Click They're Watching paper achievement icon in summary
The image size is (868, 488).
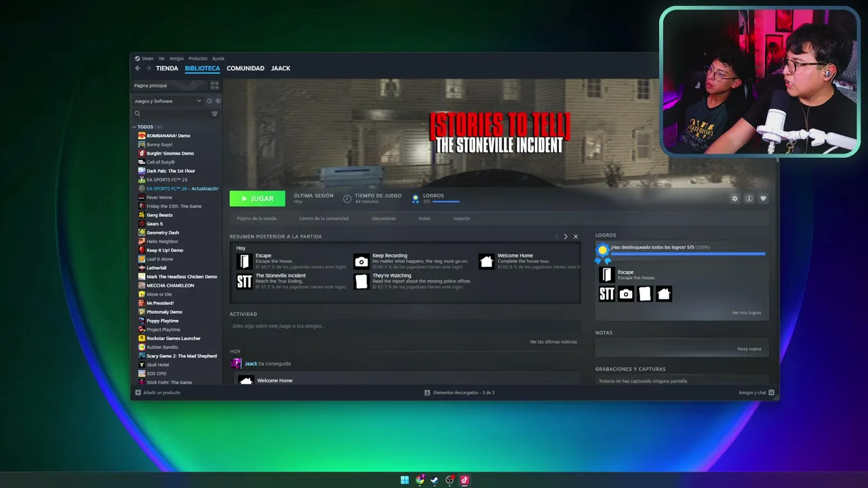pos(361,281)
